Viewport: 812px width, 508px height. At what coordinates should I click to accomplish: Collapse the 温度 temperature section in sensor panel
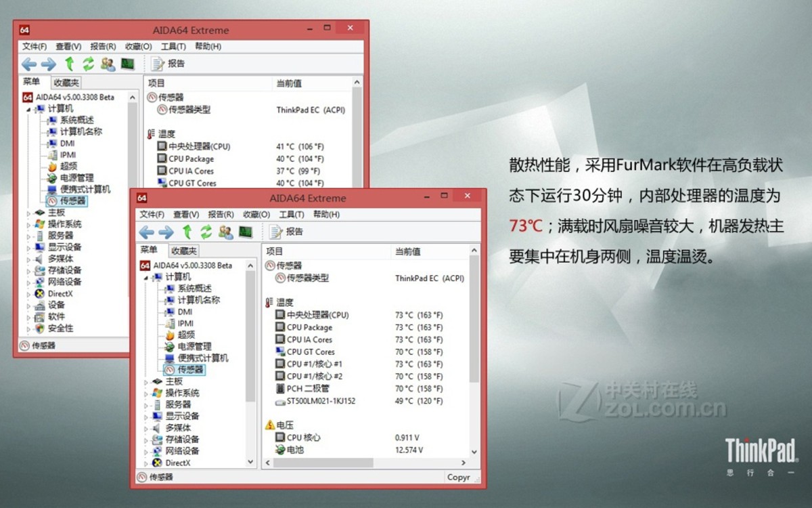point(269,301)
